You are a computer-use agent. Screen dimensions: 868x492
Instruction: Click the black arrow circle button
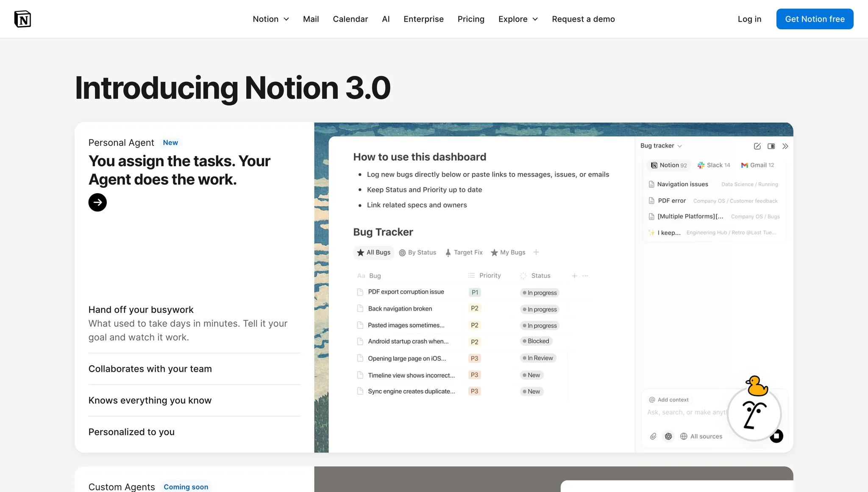tap(97, 202)
